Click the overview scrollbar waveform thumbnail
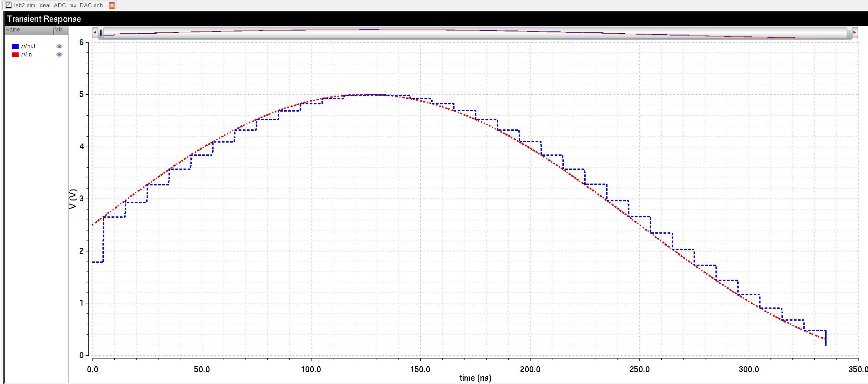Image resolution: width=868 pixels, height=384 pixels. click(x=475, y=33)
